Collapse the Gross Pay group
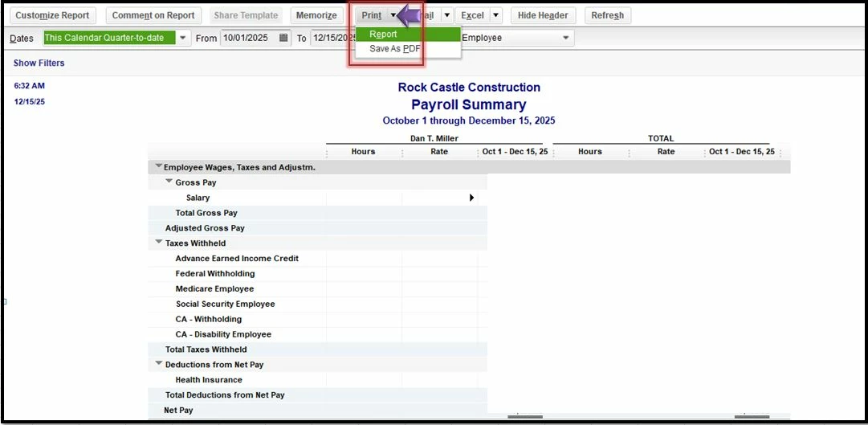This screenshot has width=868, height=425. point(169,182)
